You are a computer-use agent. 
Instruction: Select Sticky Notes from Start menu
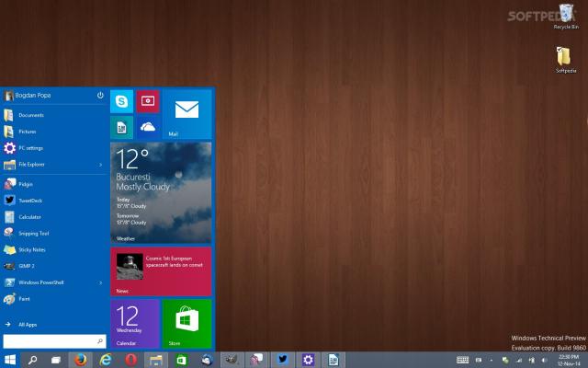pos(31,249)
